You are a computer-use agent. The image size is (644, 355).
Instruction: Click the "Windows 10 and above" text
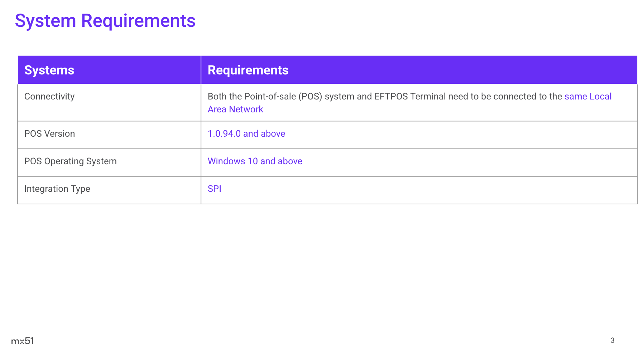(x=255, y=161)
